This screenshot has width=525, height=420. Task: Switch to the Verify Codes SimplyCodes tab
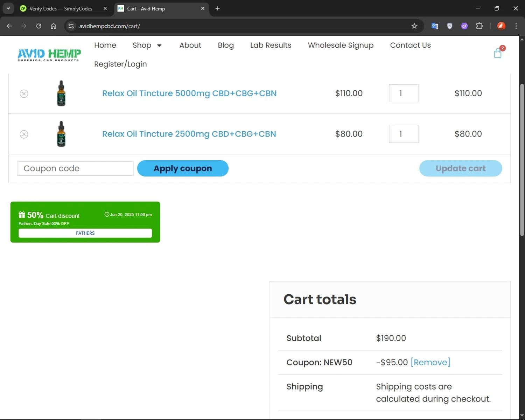click(x=61, y=8)
